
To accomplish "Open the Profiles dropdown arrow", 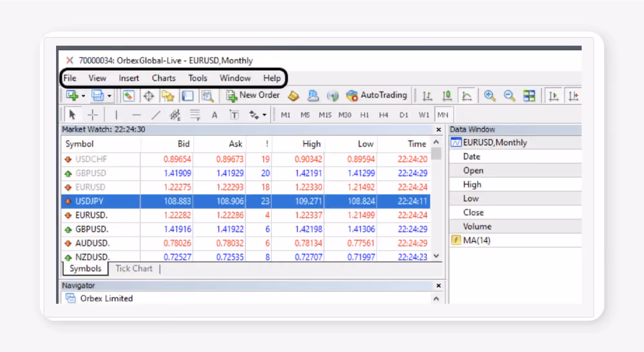I will tap(109, 96).
